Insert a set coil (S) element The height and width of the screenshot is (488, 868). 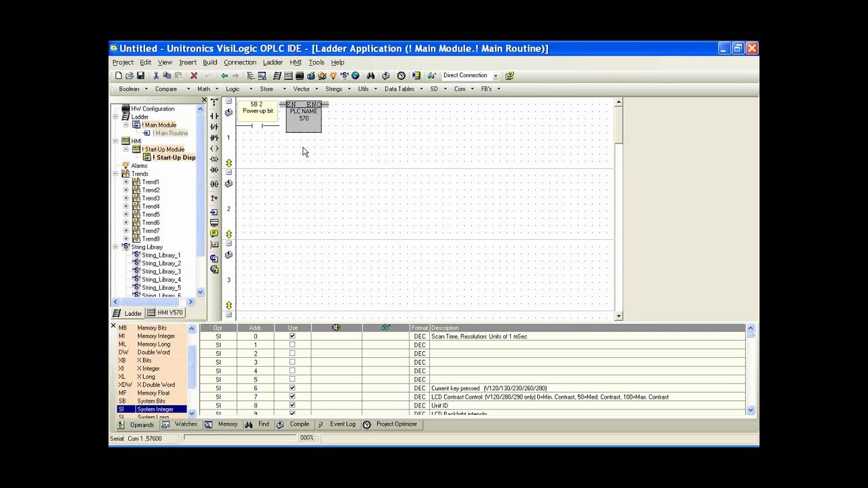(x=214, y=159)
